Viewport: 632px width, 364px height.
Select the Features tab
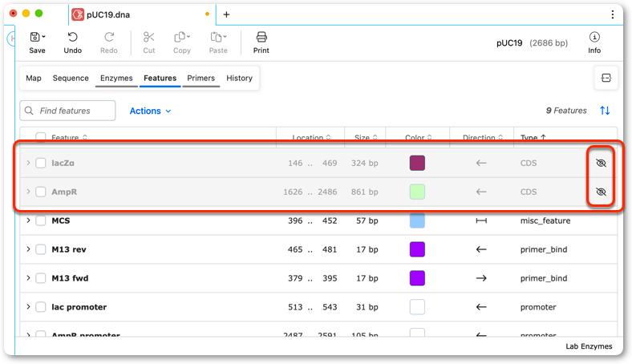[160, 79]
